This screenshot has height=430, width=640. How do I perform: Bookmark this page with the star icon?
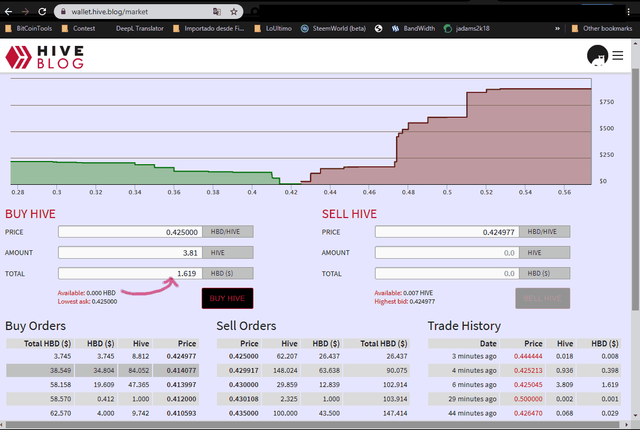[x=233, y=12]
